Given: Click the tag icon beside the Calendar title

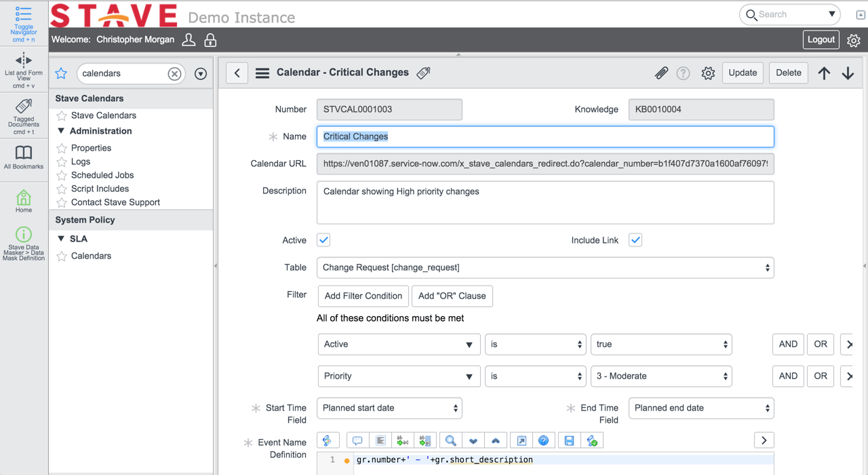Looking at the screenshot, I should pyautogui.click(x=424, y=73).
